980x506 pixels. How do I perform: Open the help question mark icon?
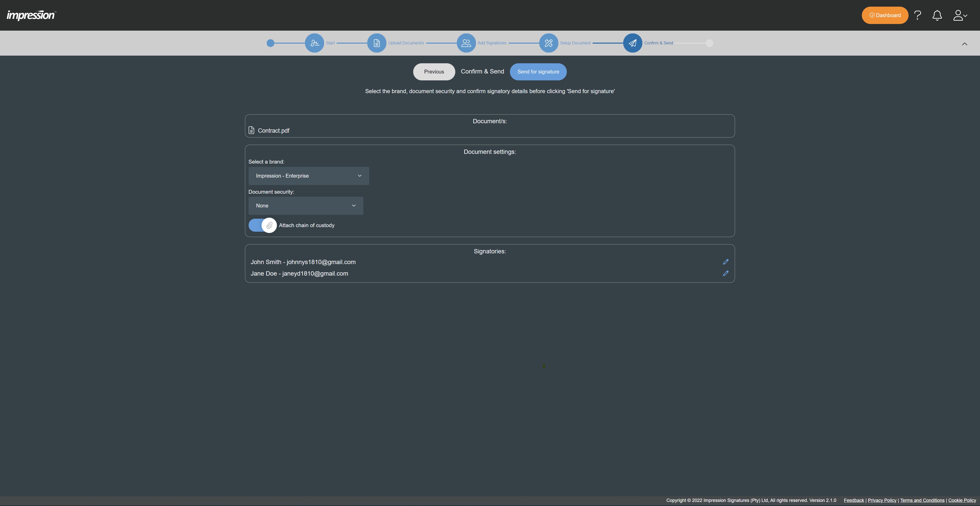pos(918,15)
